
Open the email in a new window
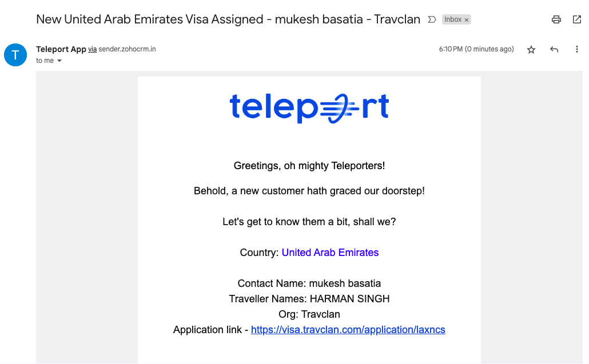pyautogui.click(x=576, y=19)
